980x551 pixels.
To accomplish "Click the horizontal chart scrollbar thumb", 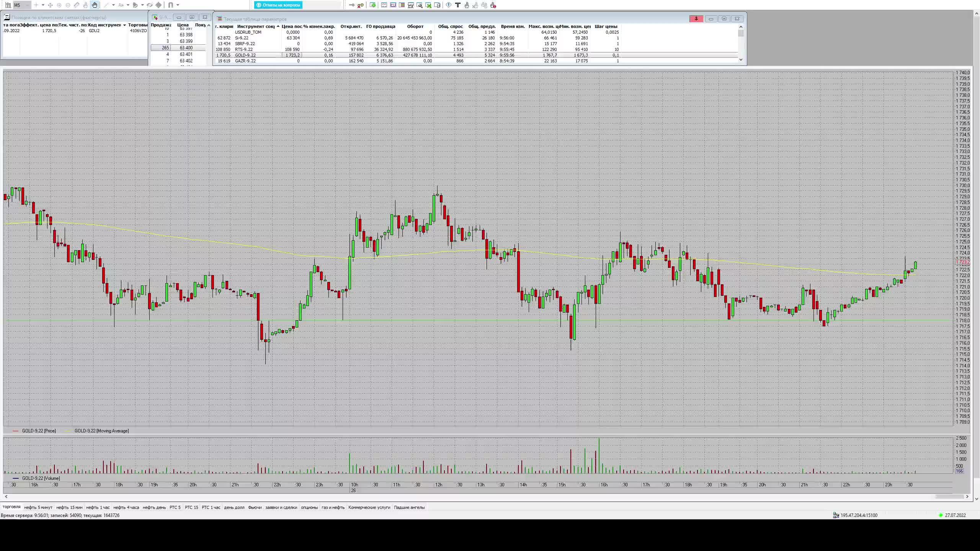I will pos(950,497).
